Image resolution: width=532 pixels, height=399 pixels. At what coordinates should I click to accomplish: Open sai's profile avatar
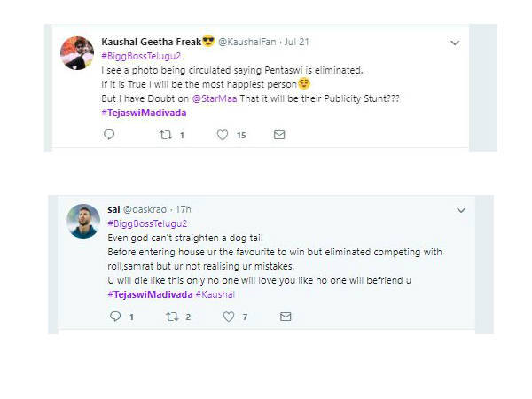83,221
